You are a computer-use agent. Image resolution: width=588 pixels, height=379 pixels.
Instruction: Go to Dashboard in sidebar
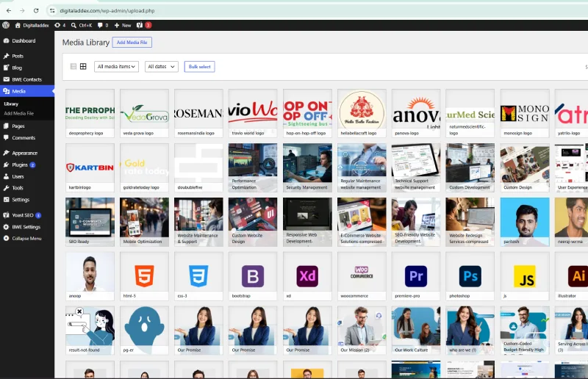point(24,40)
